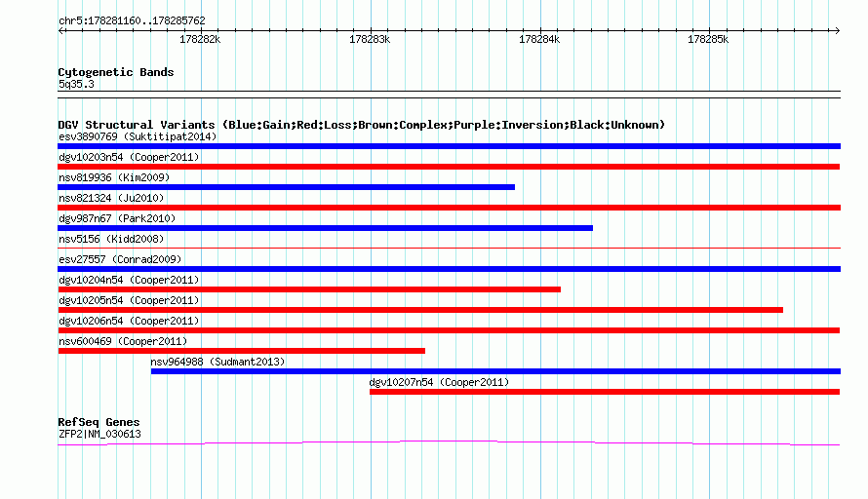This screenshot has height=499, width=868.
Task: Click the red bar for dgv10207n54
Action: (x=605, y=392)
